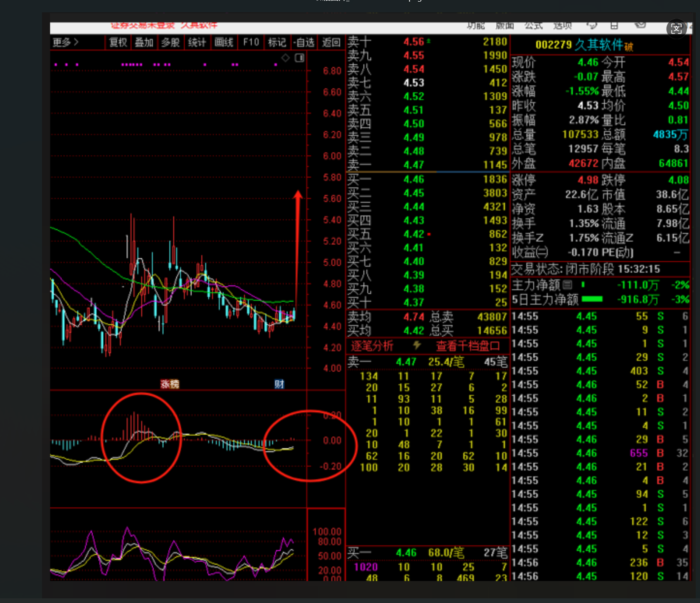Click the 跌停 price 4.08
The width and height of the screenshot is (700, 603).
coord(678,180)
